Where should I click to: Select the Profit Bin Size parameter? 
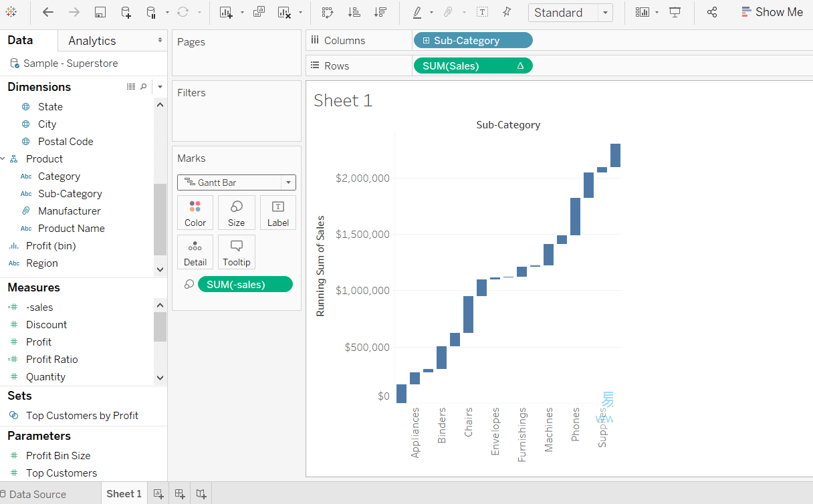[x=57, y=456]
